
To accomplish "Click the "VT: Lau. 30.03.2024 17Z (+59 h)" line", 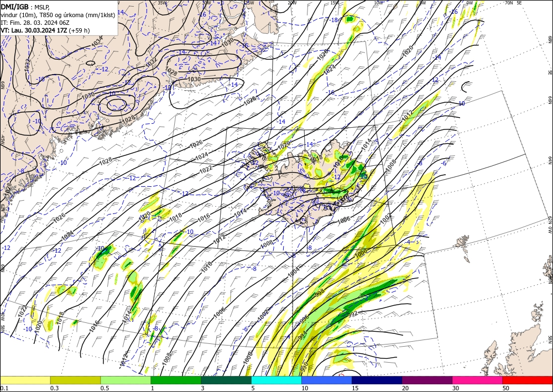I will click(x=45, y=30).
